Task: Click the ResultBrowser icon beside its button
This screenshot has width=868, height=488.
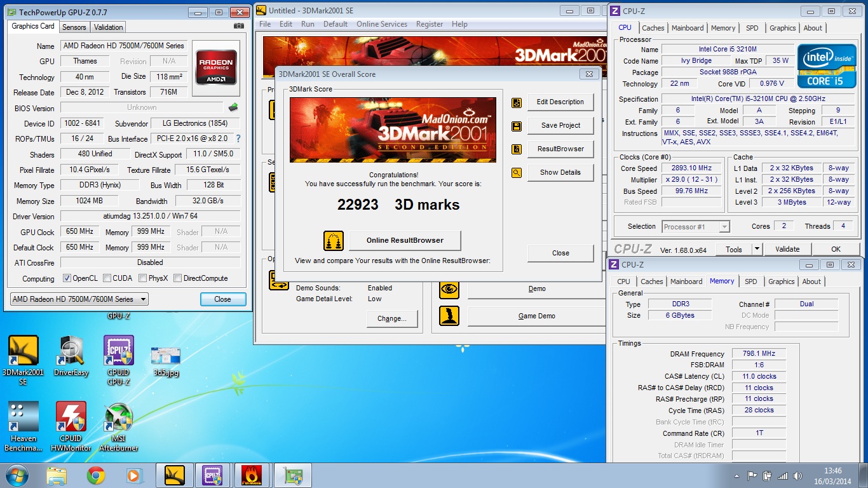Action: click(x=517, y=149)
